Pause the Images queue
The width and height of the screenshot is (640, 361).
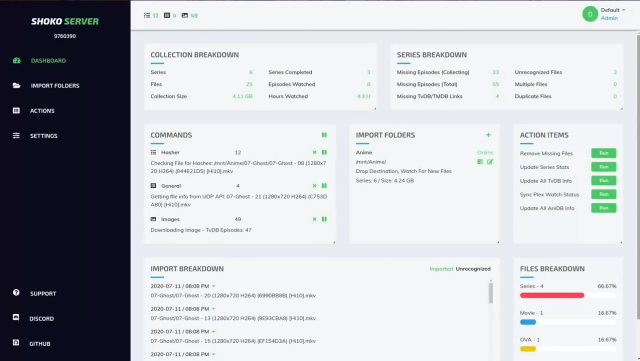(x=324, y=219)
